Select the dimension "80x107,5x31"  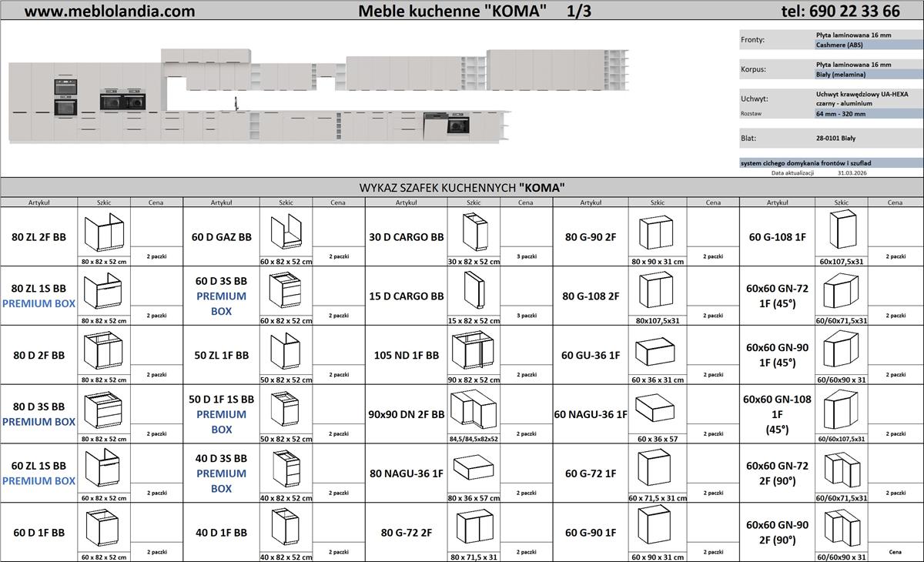coord(657,321)
